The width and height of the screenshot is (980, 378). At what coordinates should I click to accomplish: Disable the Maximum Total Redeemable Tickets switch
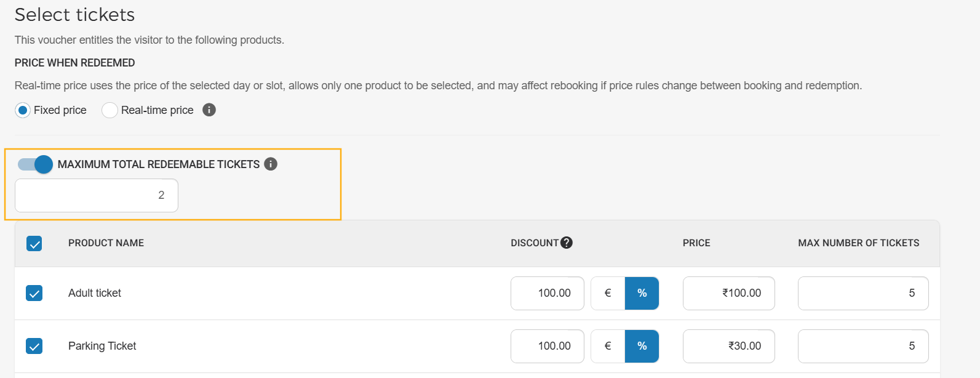coord(35,164)
